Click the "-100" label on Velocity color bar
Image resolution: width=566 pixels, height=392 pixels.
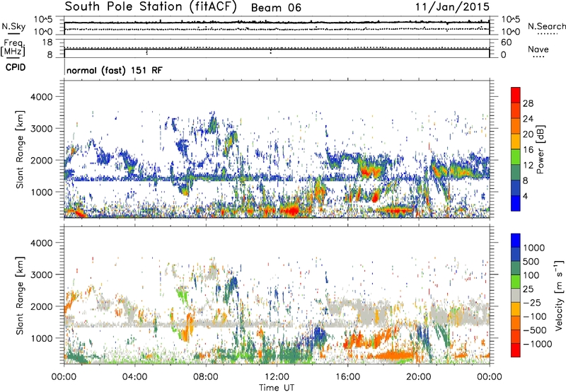coord(535,316)
